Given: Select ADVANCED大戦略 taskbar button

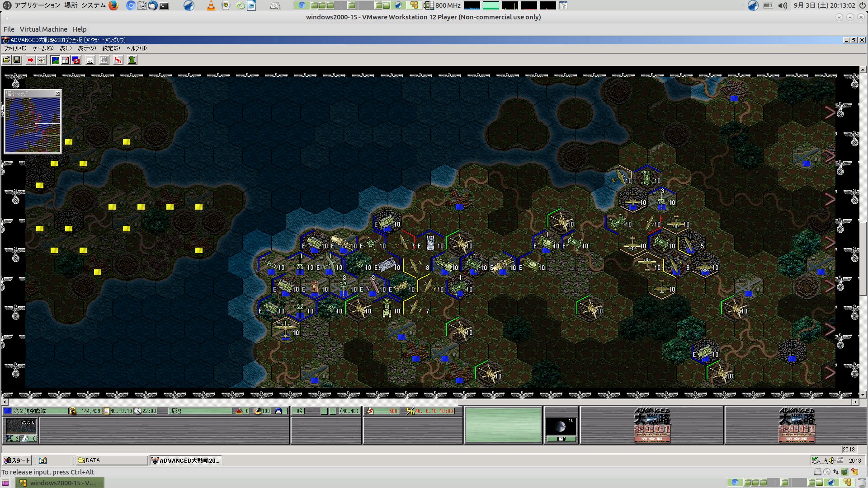Looking at the screenshot, I should click(x=185, y=460).
